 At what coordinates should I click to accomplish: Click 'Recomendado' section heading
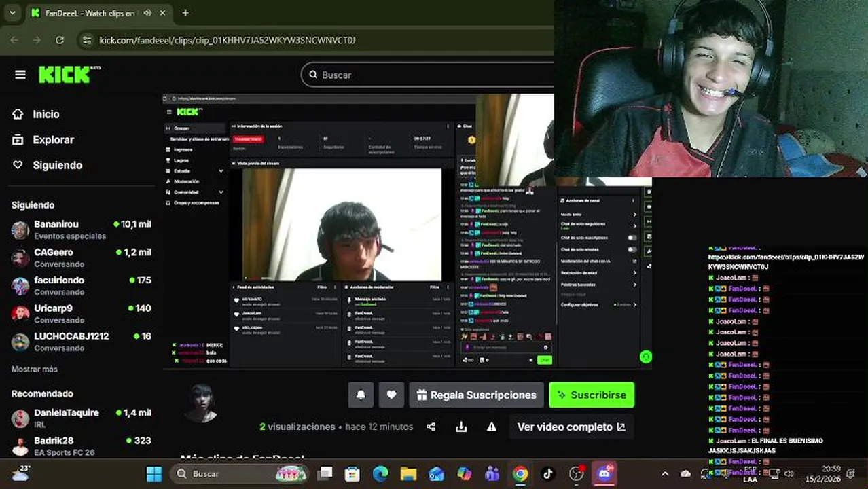(42, 393)
